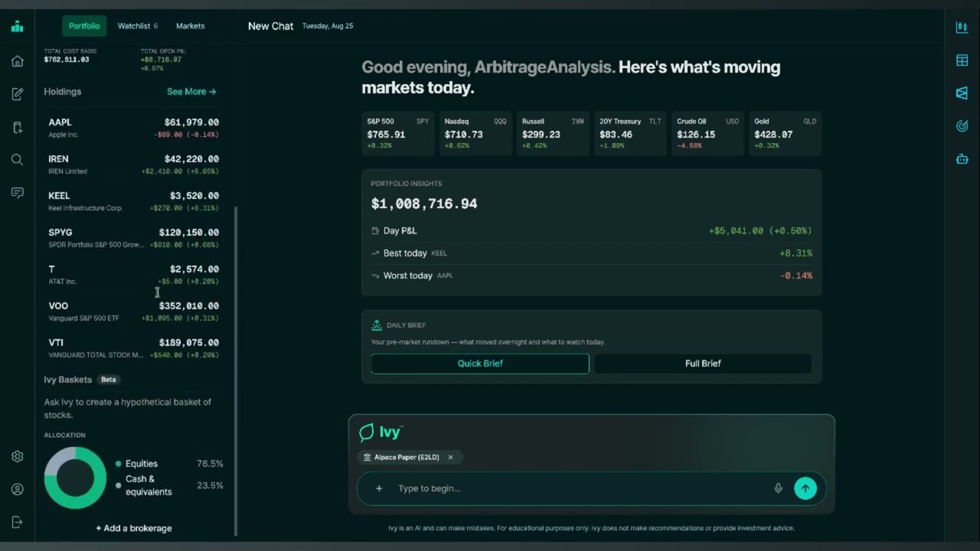Click the S&P 500 SPY market card
The height and width of the screenshot is (551, 980).
397,134
